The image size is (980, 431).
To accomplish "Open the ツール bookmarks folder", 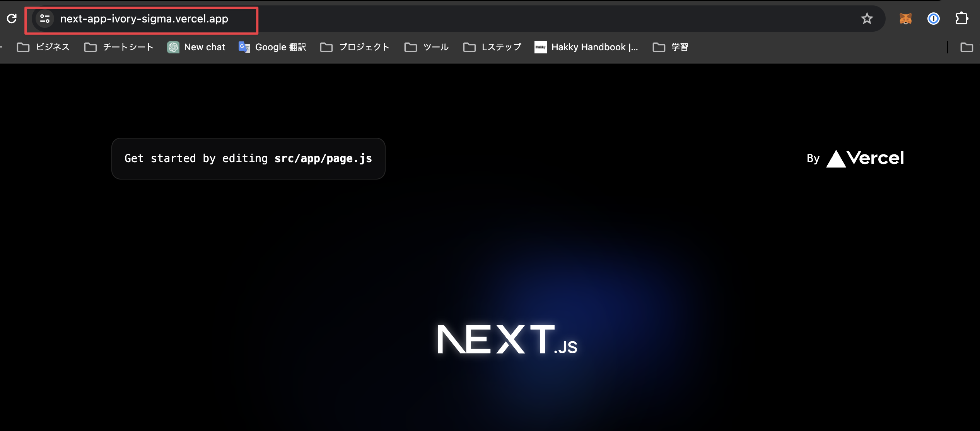I will (426, 47).
